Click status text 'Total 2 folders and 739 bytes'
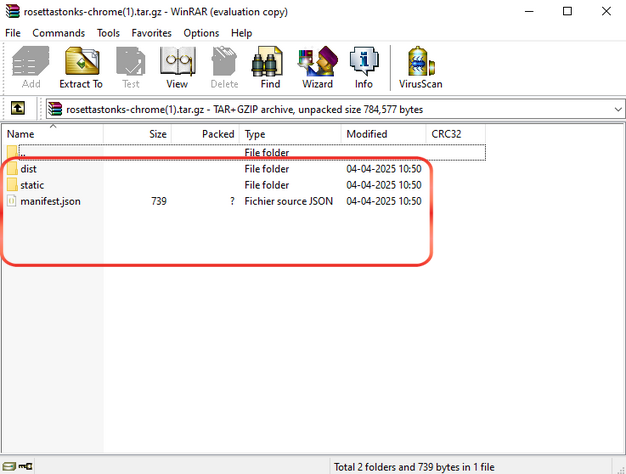The height and width of the screenshot is (474, 626). coord(414,467)
